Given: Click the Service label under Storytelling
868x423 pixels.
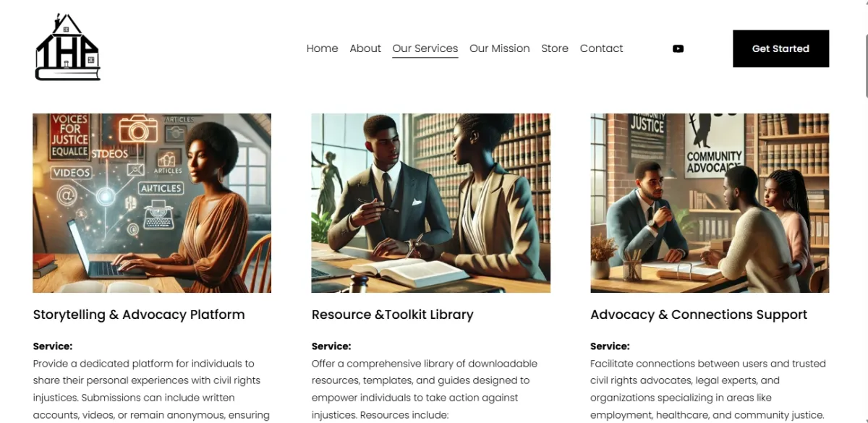Looking at the screenshot, I should coord(53,346).
